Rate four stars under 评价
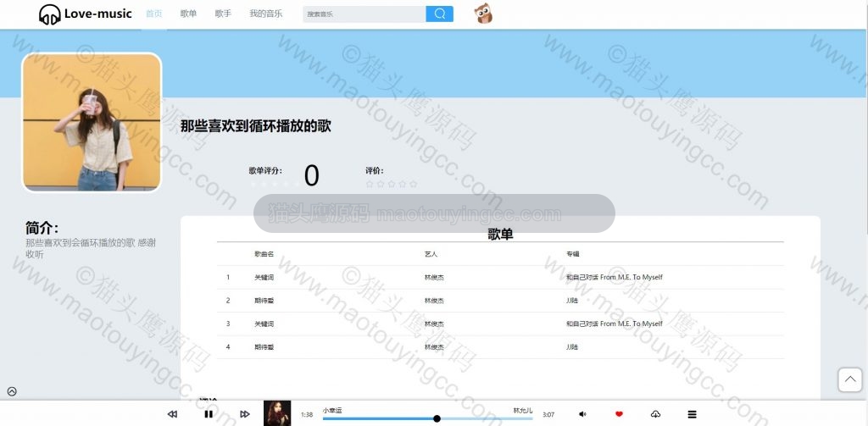 pos(403,185)
